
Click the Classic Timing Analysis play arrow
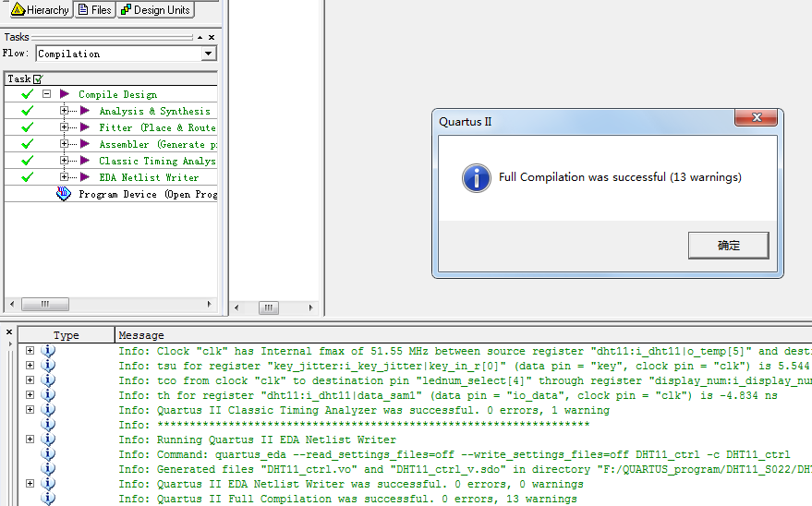tap(85, 161)
